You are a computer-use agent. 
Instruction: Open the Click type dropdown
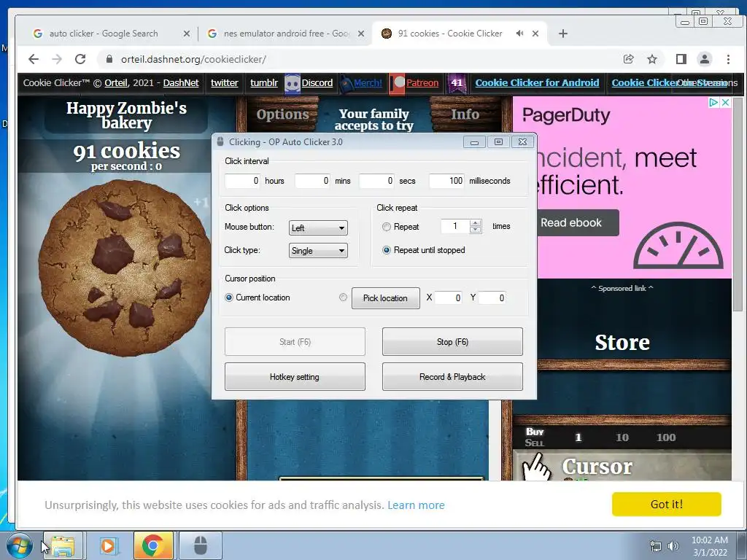pos(318,251)
